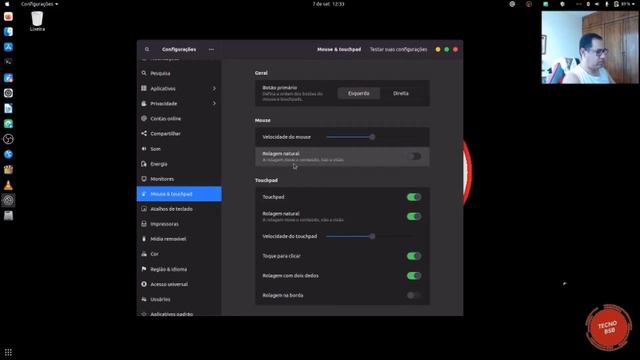Open Contas online settings page

[x=179, y=118]
